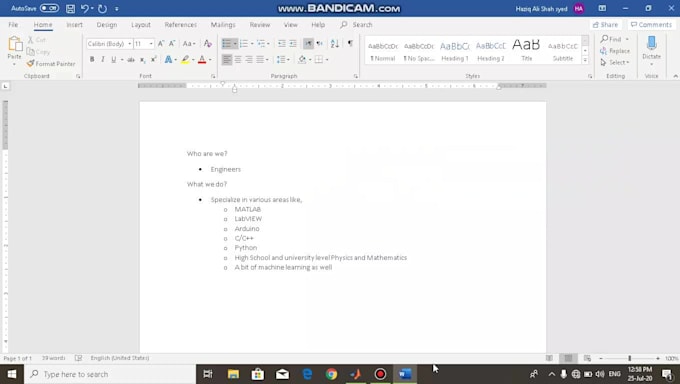The width and height of the screenshot is (680, 384).
Task: Toggle strikethrough formatting
Action: tap(131, 60)
